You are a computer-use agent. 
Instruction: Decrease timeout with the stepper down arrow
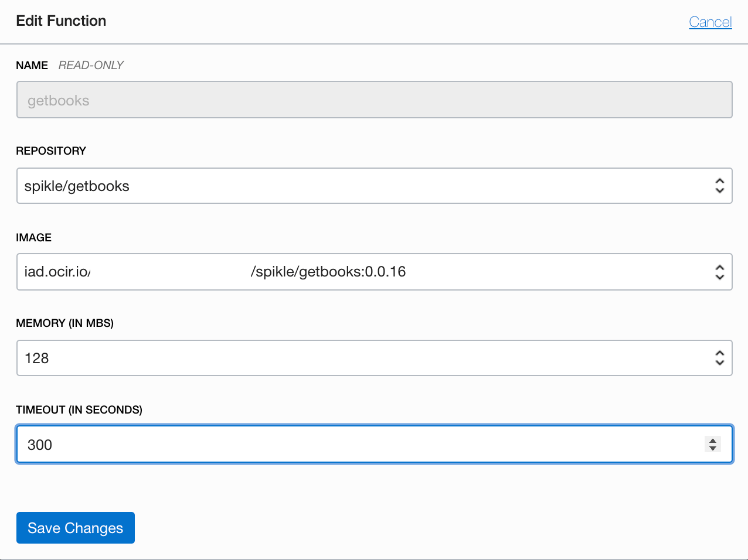pos(712,449)
